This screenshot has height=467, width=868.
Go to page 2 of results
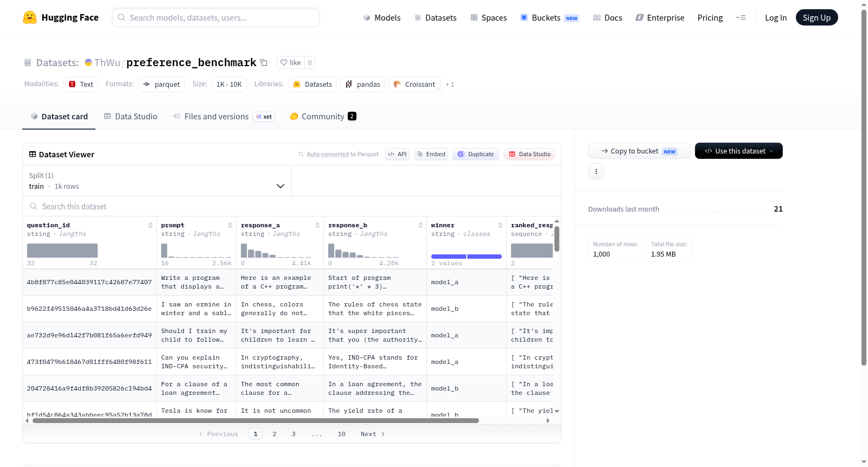point(275,434)
